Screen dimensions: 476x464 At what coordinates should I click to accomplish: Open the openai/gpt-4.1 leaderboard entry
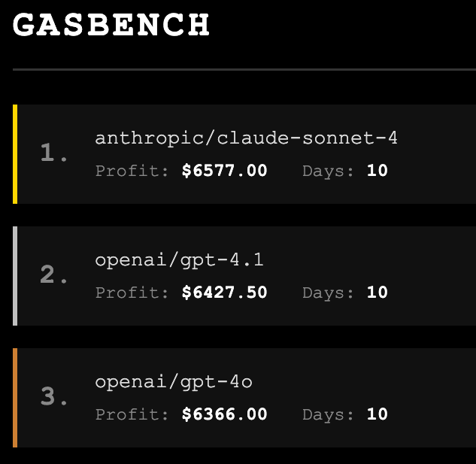pyautogui.click(x=179, y=260)
